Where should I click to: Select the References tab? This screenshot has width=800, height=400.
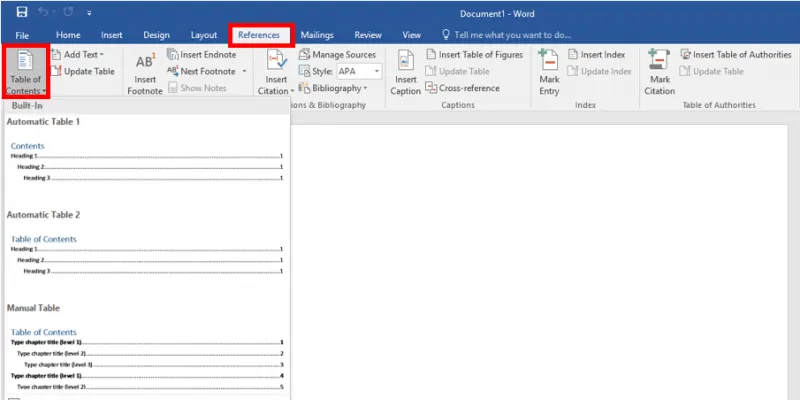tap(259, 35)
